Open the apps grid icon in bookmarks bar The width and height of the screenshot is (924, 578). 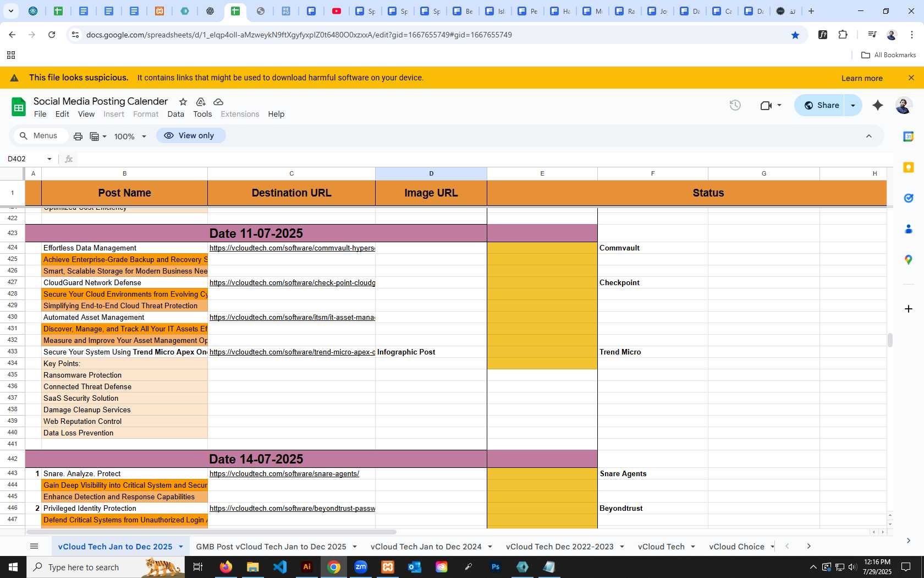coord(11,55)
